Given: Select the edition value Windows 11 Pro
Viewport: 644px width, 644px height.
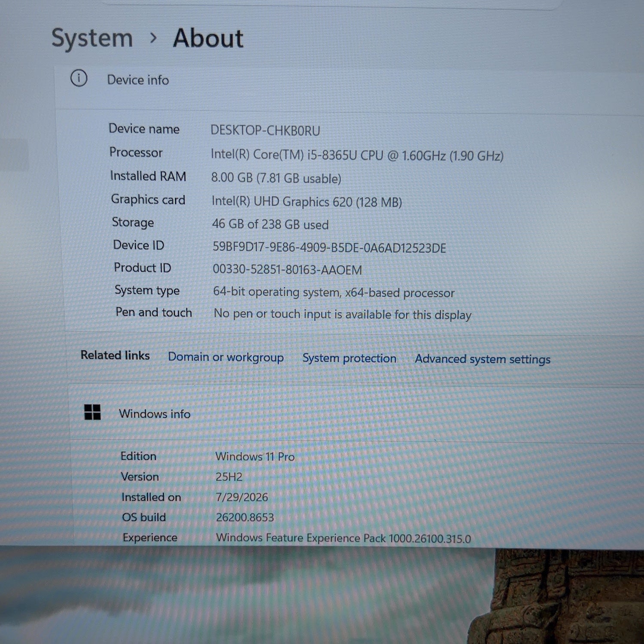Looking at the screenshot, I should pyautogui.click(x=255, y=456).
